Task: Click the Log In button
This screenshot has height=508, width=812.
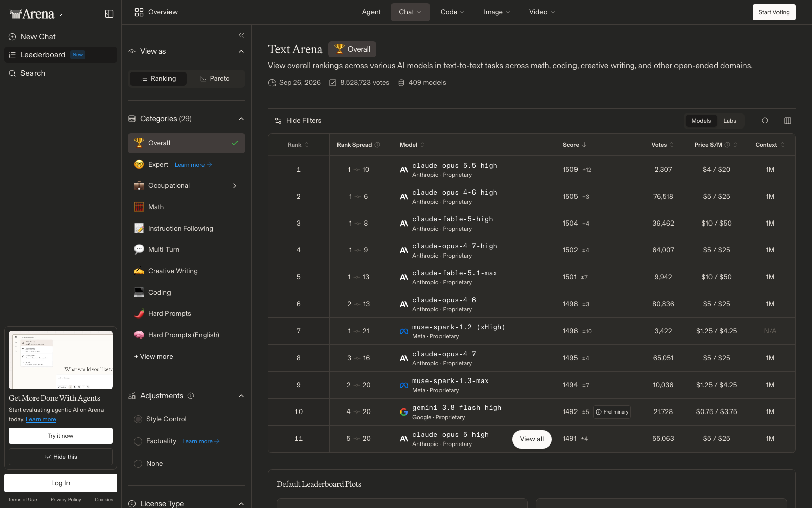Action: coord(60,483)
